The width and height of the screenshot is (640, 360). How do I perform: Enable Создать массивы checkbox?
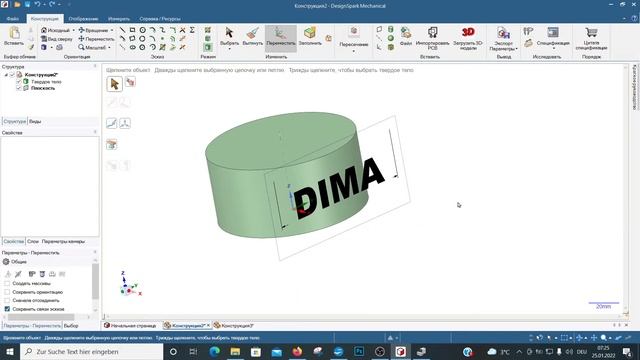(x=7, y=283)
